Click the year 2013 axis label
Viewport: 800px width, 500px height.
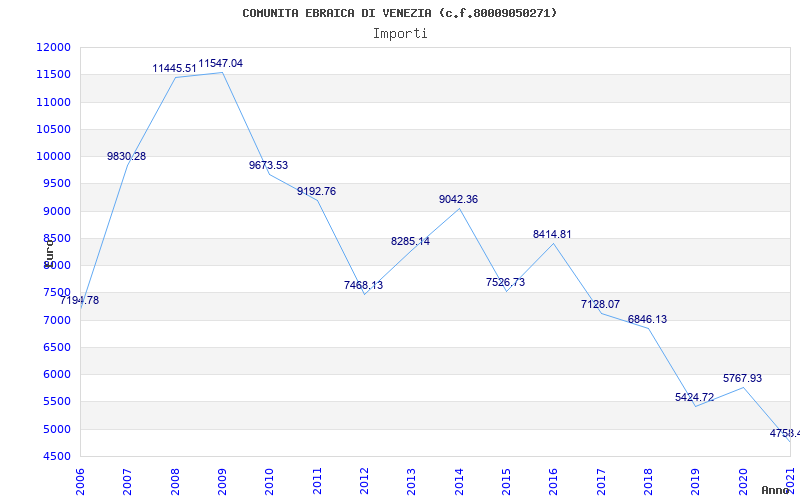pos(412,481)
